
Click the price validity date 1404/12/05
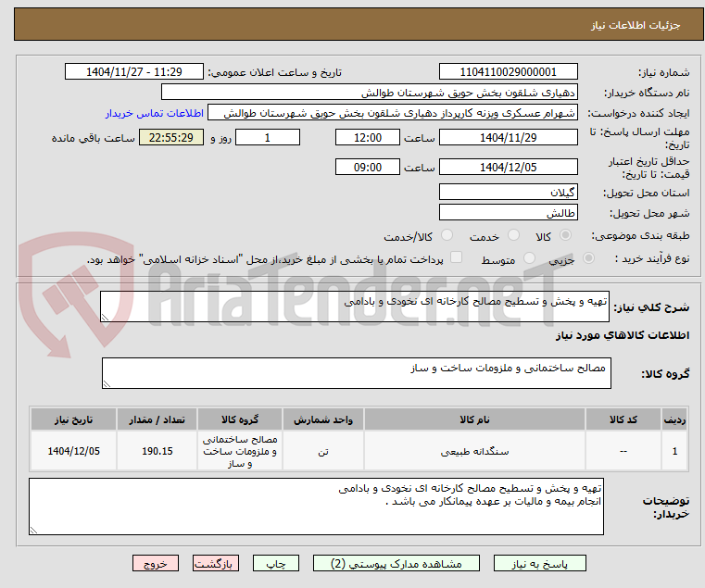point(508,168)
